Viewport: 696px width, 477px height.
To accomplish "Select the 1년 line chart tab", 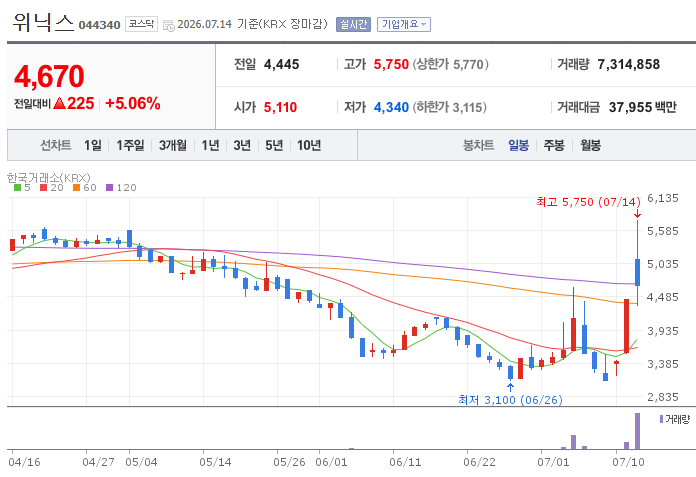I will click(210, 145).
